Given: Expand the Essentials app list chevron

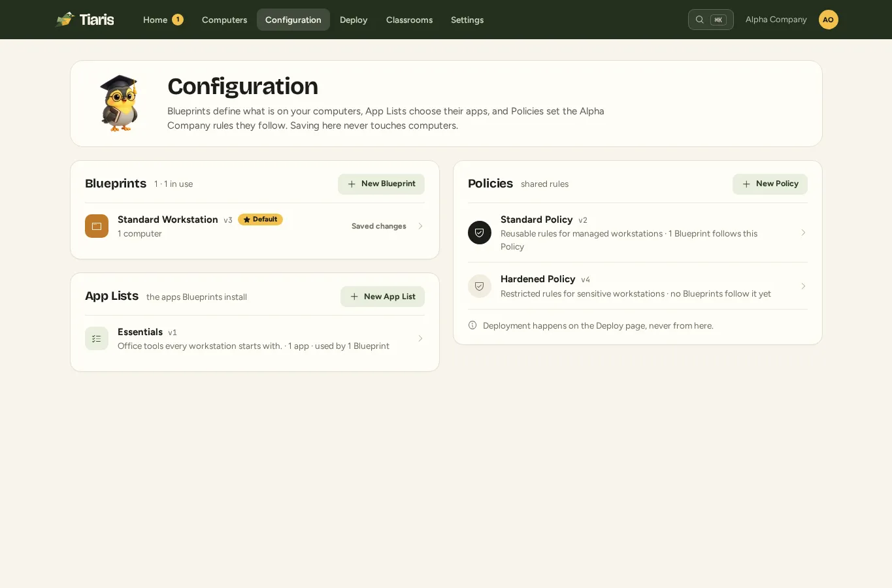Looking at the screenshot, I should pos(420,338).
